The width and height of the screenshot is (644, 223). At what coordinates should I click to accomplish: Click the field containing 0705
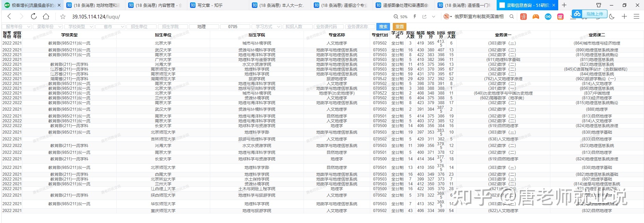pyautogui.click(x=235, y=27)
